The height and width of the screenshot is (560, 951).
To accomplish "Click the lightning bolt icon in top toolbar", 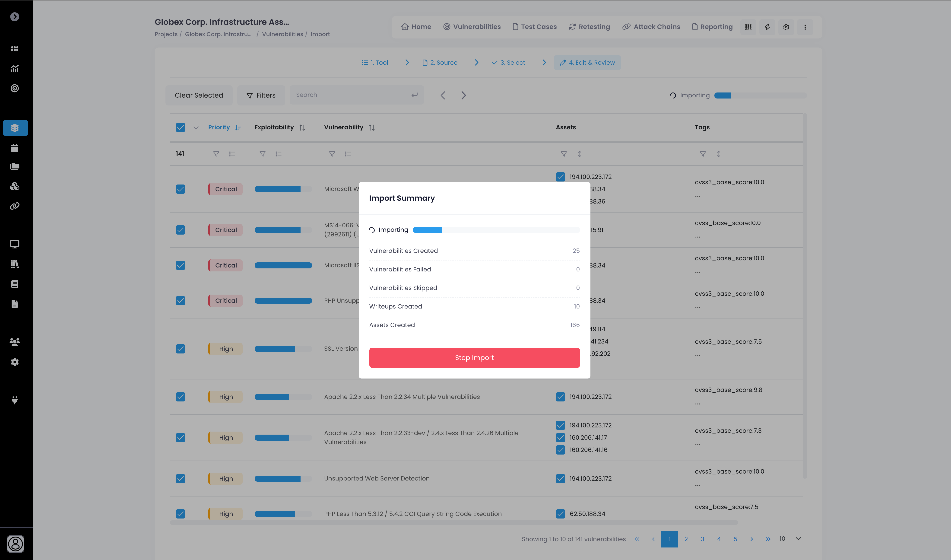I will (x=767, y=27).
